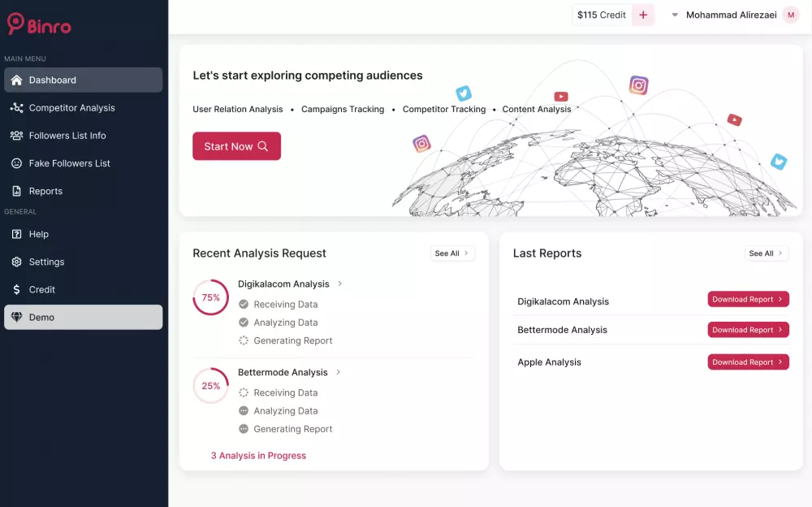Viewport: 812px width, 507px height.
Task: Open Settings using the gear icon
Action: pyautogui.click(x=16, y=262)
